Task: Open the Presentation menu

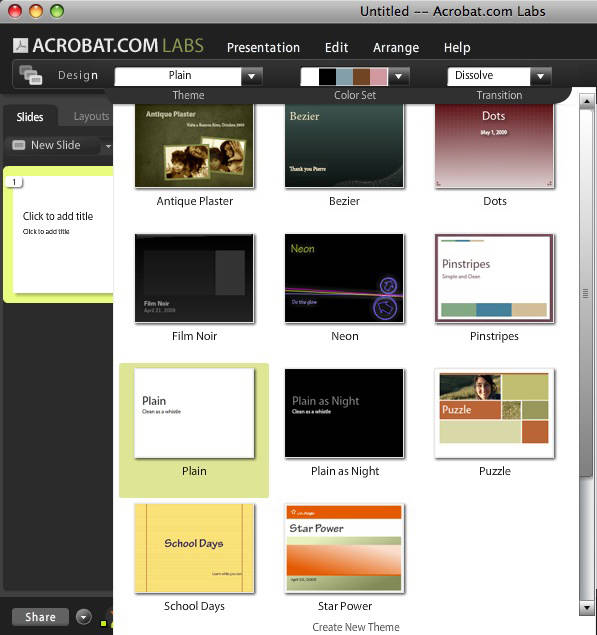Action: click(x=263, y=47)
